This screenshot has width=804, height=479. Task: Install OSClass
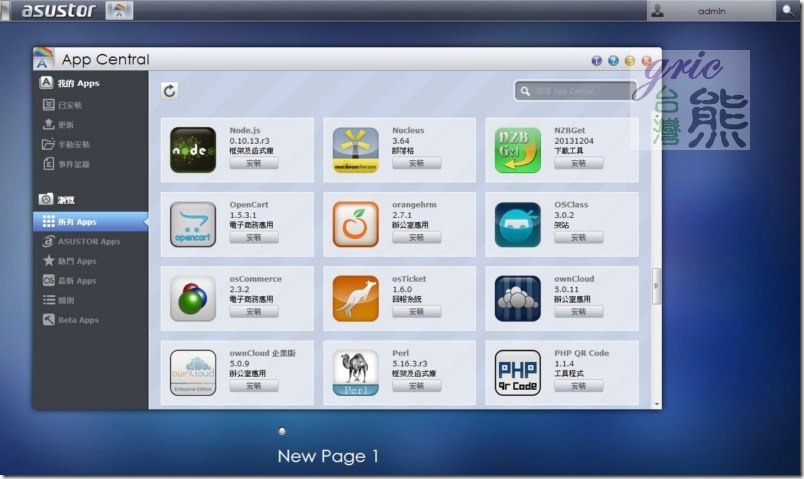click(578, 237)
